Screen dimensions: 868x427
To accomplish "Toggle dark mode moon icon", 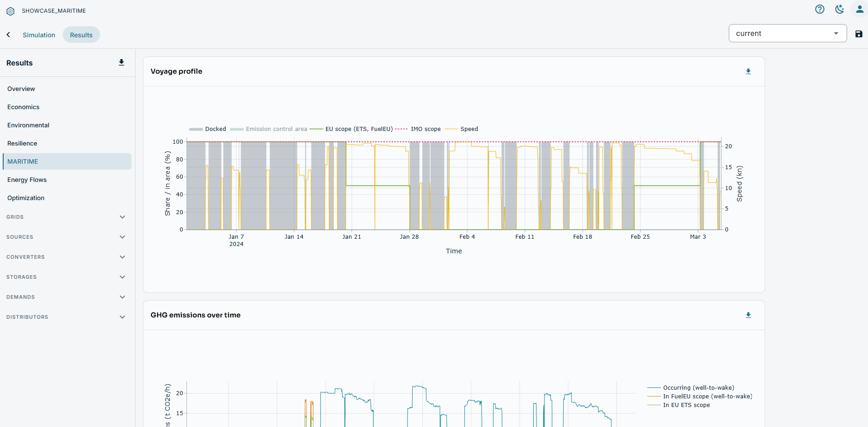I will point(840,9).
